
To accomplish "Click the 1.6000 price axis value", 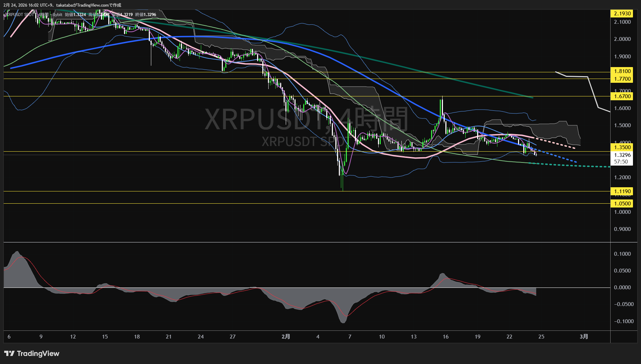I will 622,108.
